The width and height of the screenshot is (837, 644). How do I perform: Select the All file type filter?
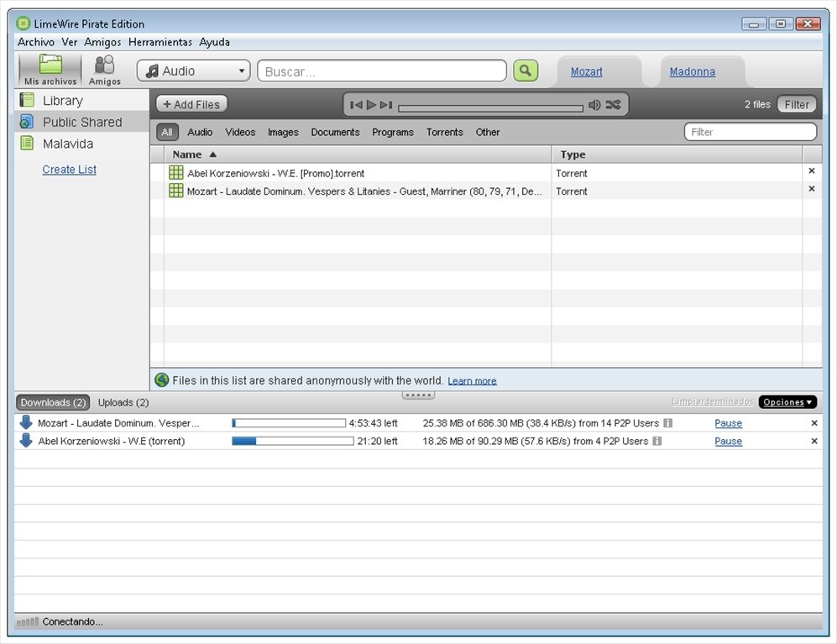[x=167, y=132]
